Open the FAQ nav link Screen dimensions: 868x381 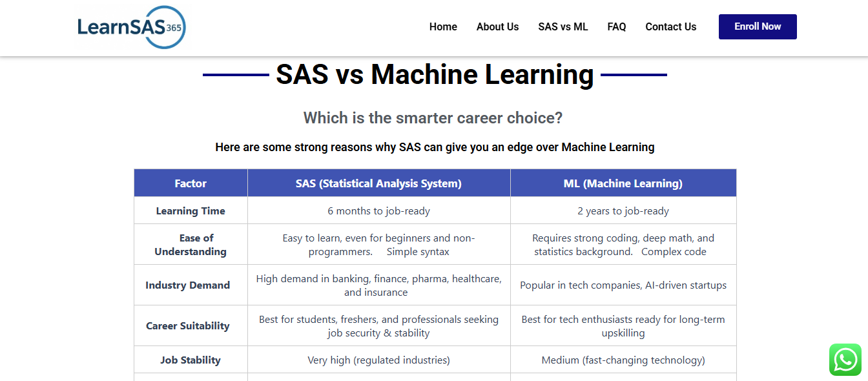coord(617,27)
